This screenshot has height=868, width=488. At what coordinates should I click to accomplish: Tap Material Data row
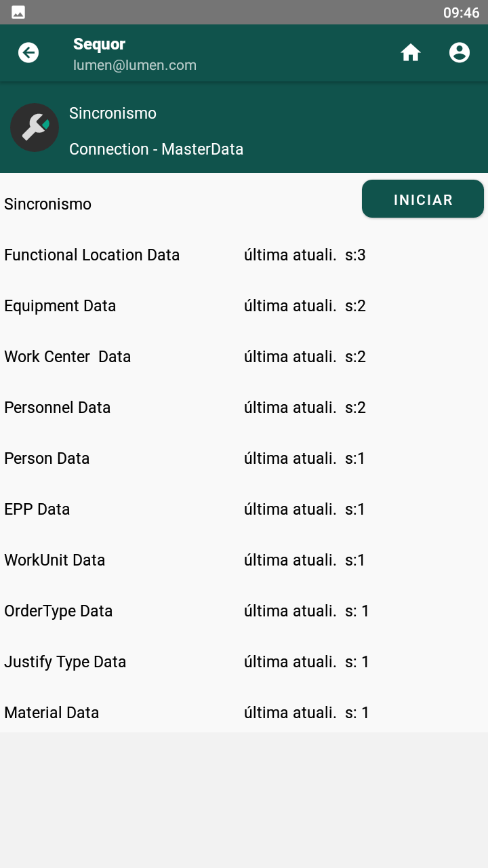click(244, 713)
